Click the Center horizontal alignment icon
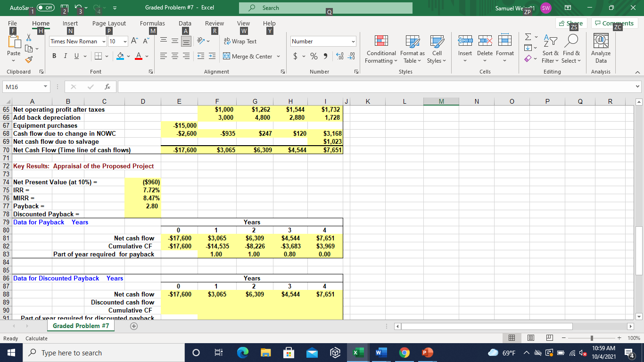The height and width of the screenshot is (362, 644). tap(175, 57)
